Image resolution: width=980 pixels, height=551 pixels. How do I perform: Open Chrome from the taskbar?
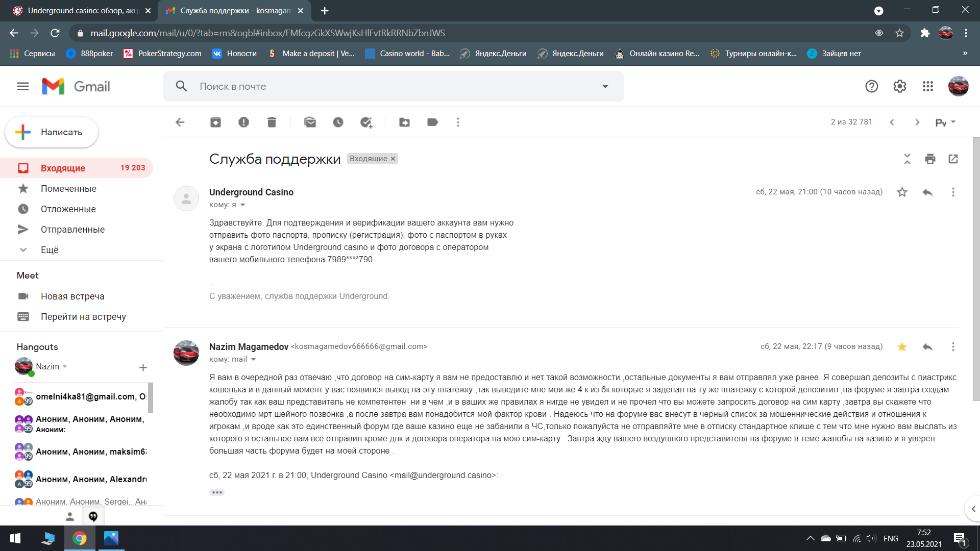click(x=80, y=538)
